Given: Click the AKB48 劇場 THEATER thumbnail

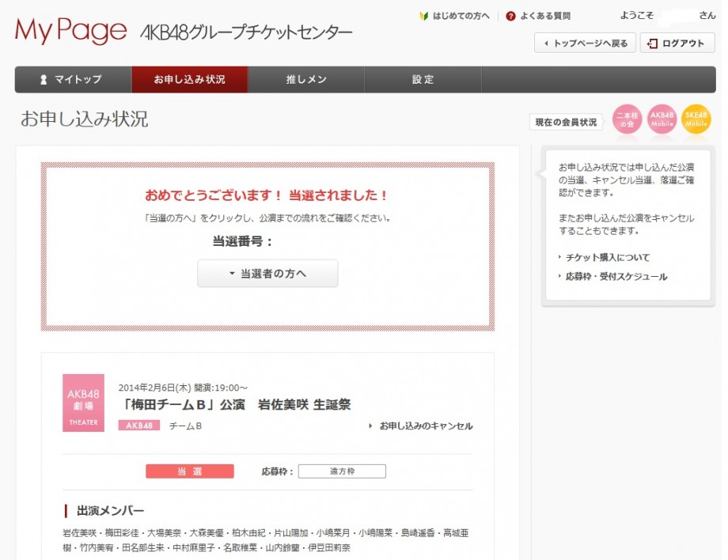Looking at the screenshot, I should tap(84, 403).
